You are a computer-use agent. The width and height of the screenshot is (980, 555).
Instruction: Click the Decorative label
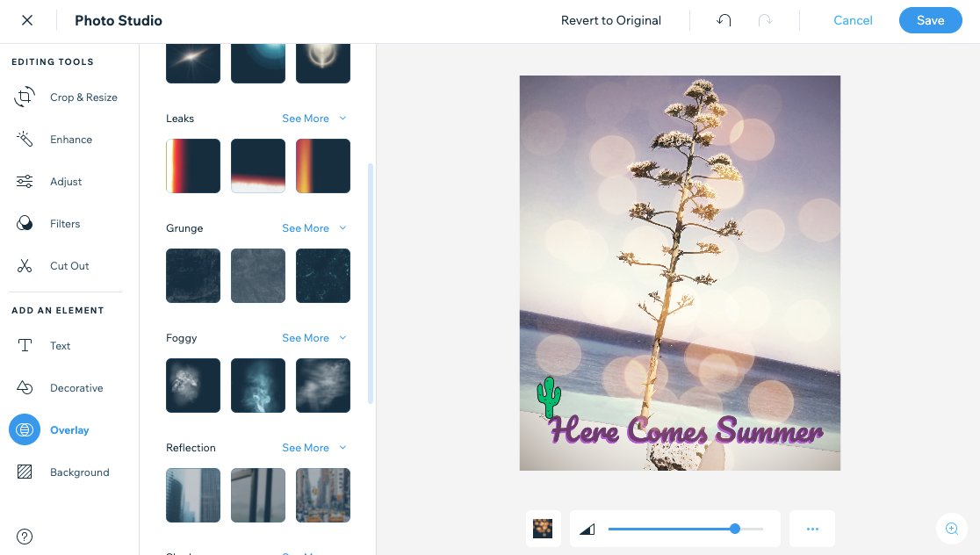coord(76,387)
